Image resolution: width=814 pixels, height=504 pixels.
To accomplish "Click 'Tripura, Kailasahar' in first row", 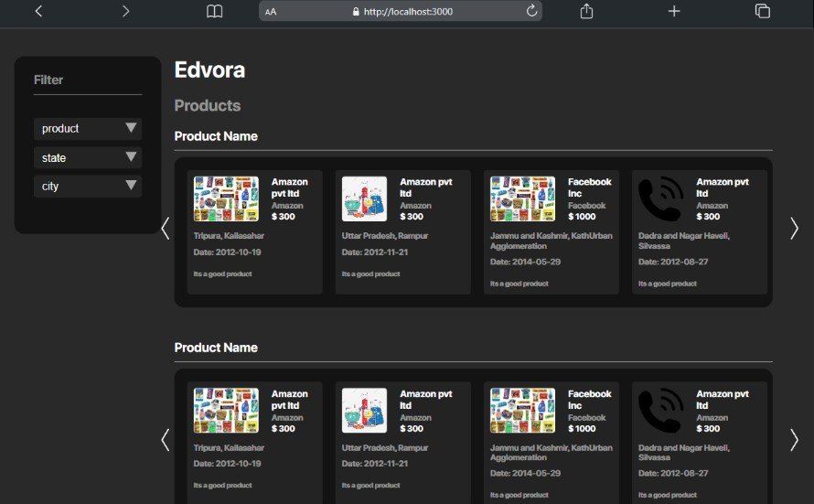I will pyautogui.click(x=229, y=236).
